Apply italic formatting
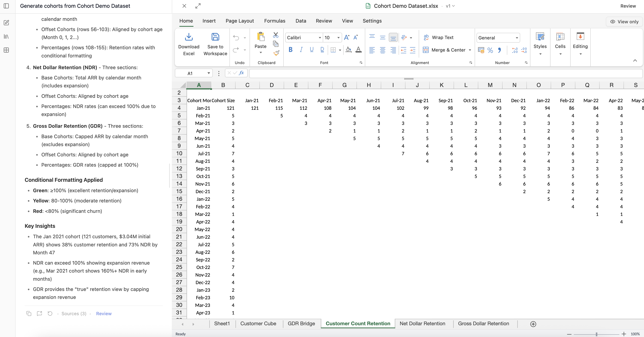644x337 pixels. point(301,50)
